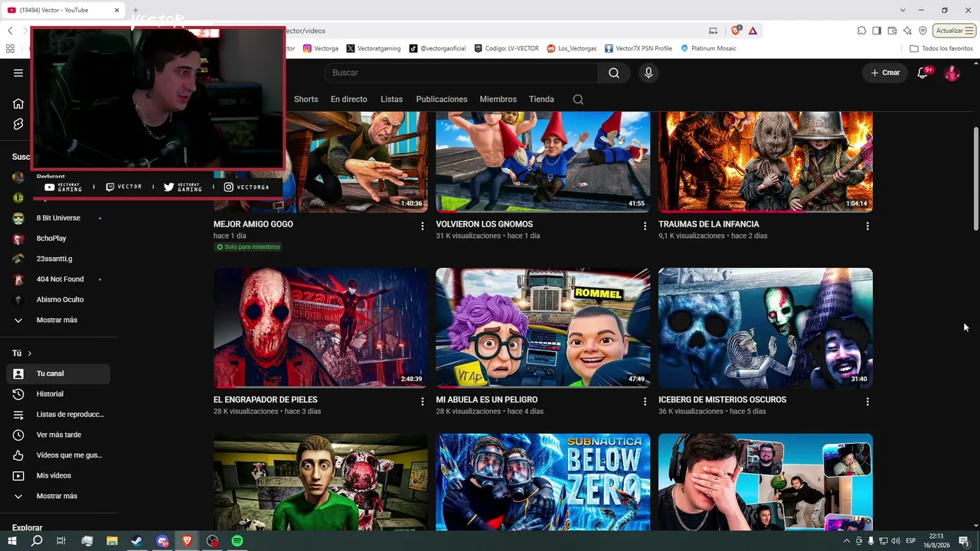Show hidden system tray icons chevron

[x=847, y=541]
